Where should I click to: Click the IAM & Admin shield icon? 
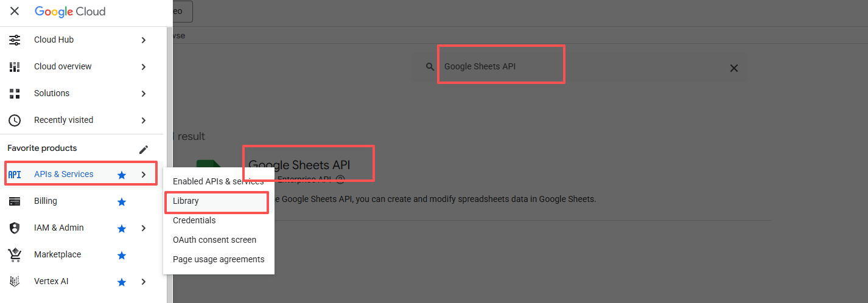click(x=15, y=228)
